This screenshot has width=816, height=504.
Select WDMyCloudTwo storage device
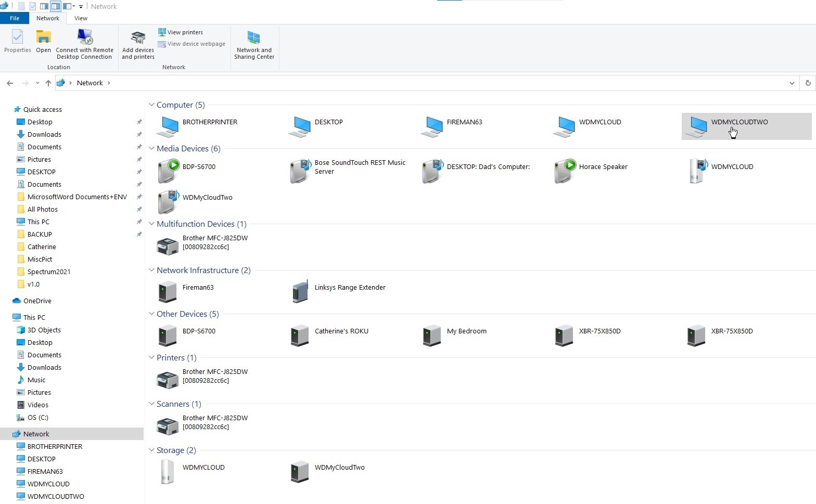pyautogui.click(x=327, y=472)
